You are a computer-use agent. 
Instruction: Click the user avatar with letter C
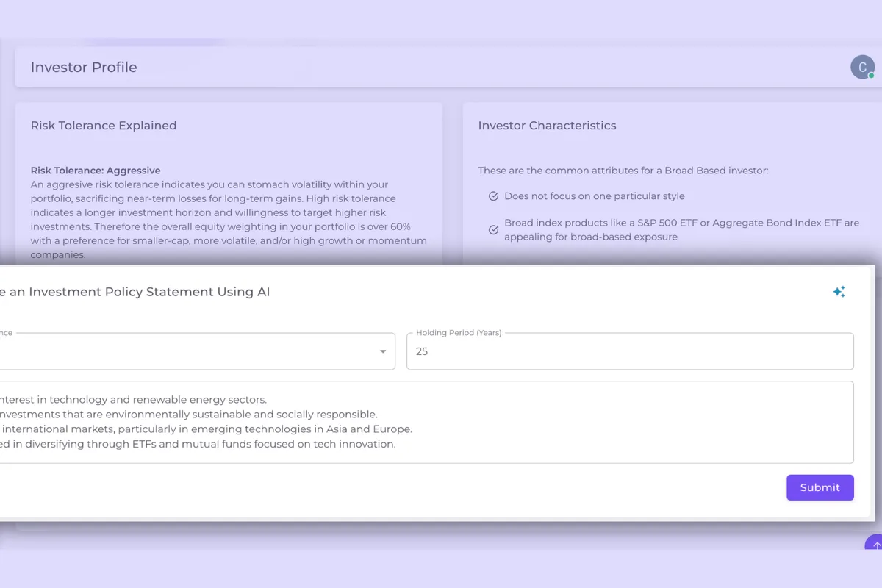(x=862, y=67)
